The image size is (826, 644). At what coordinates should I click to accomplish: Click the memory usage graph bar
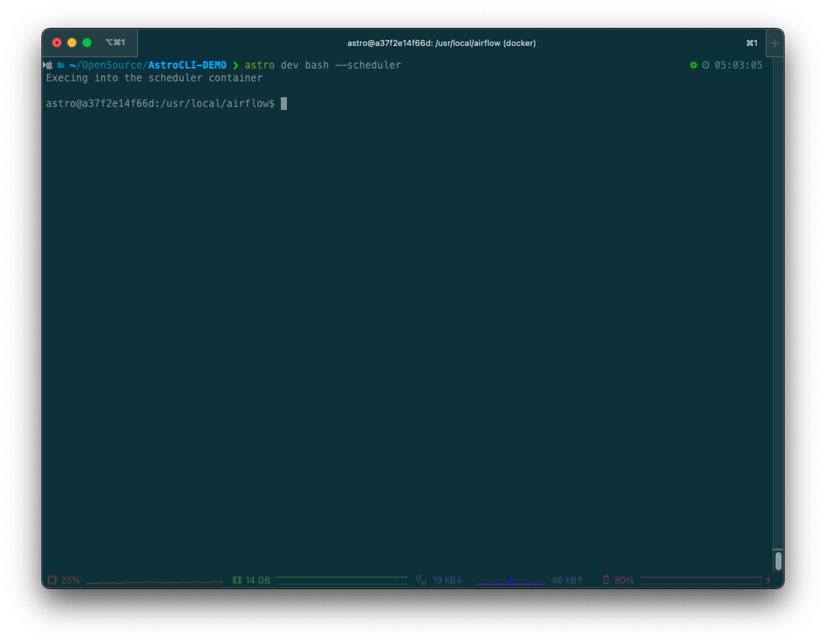point(341,580)
